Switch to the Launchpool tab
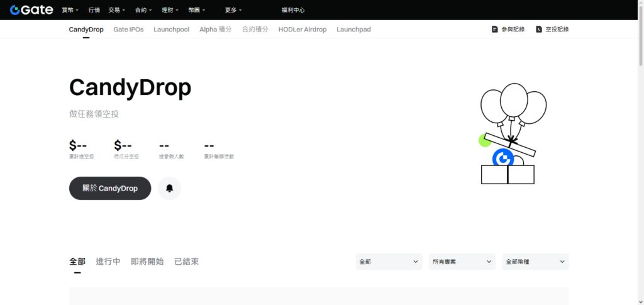Viewport: 644px width, 305px height. pos(172,30)
